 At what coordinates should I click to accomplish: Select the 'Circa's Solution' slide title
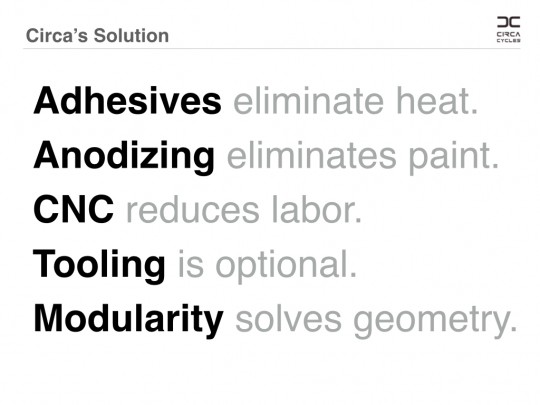click(97, 36)
